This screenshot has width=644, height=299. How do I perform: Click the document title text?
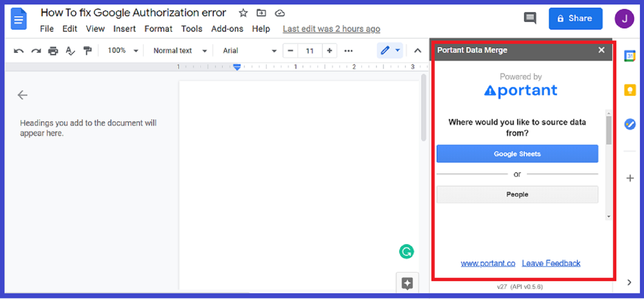133,13
